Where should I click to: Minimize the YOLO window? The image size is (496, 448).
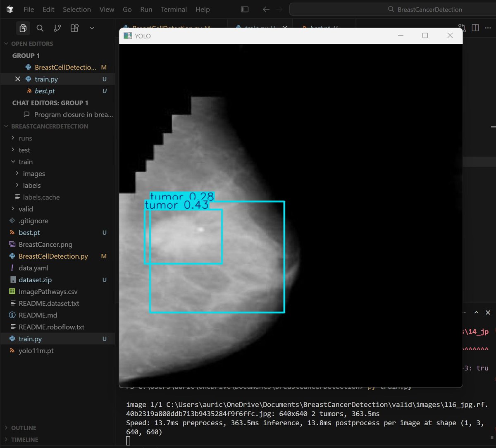point(401,36)
